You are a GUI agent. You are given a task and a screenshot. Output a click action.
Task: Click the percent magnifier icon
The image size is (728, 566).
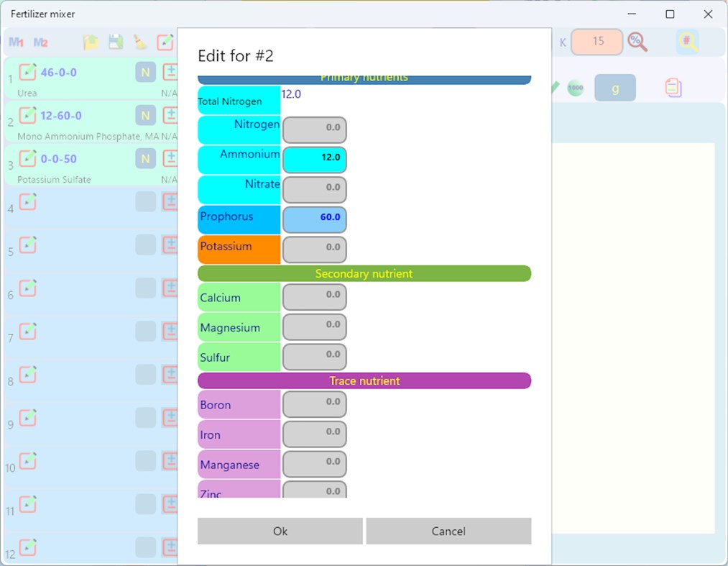click(638, 42)
